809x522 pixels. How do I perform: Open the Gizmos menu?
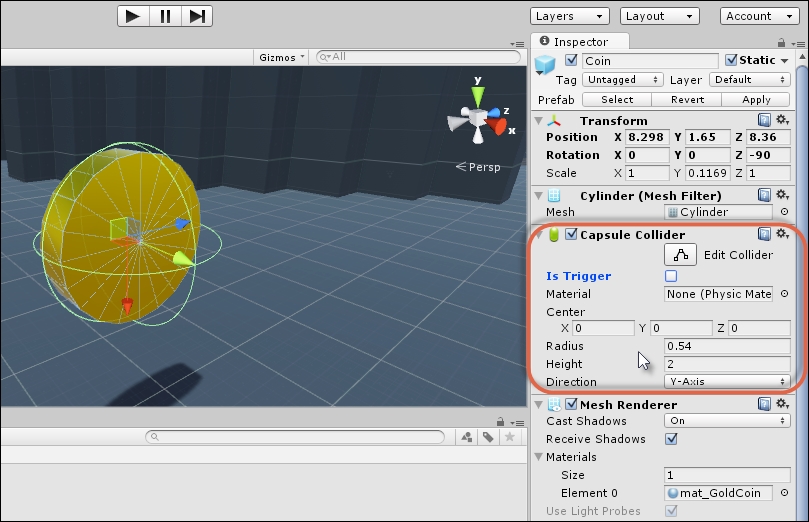point(282,57)
